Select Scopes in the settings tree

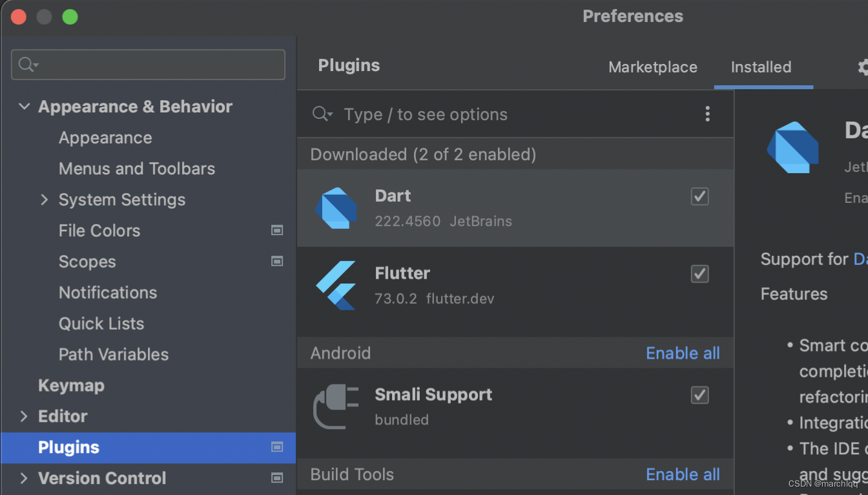point(87,262)
